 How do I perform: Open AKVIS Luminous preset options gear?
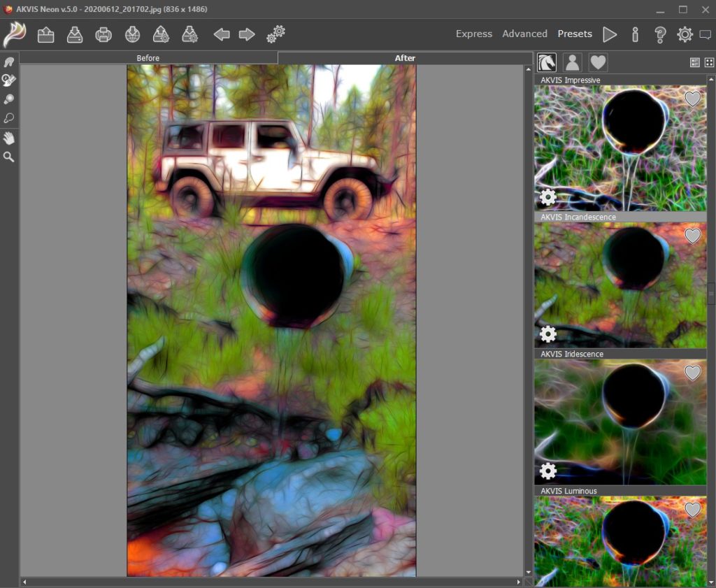click(x=548, y=583)
